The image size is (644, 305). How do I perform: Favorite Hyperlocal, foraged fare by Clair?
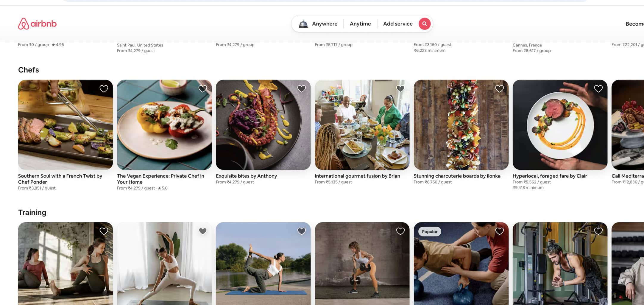pyautogui.click(x=598, y=89)
